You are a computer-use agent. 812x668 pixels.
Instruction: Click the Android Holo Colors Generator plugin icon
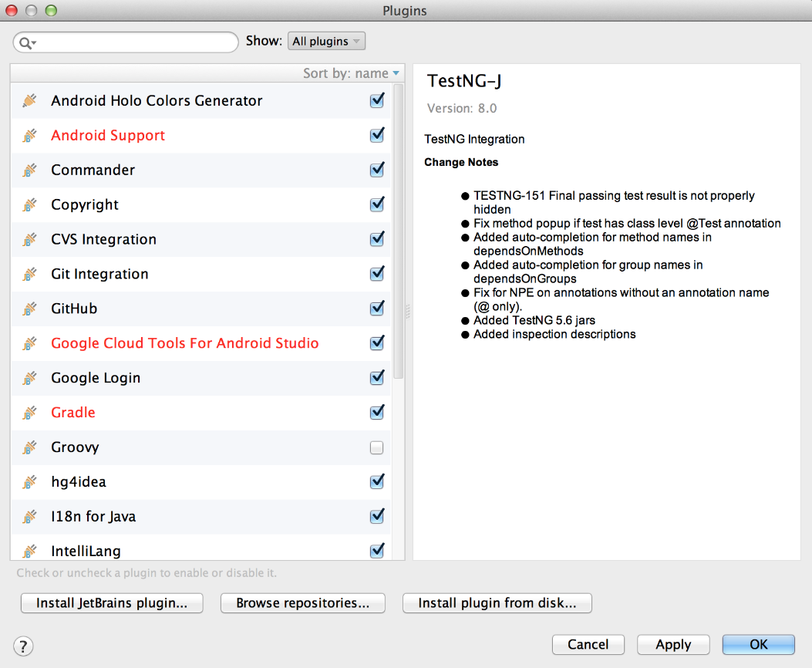(x=29, y=101)
